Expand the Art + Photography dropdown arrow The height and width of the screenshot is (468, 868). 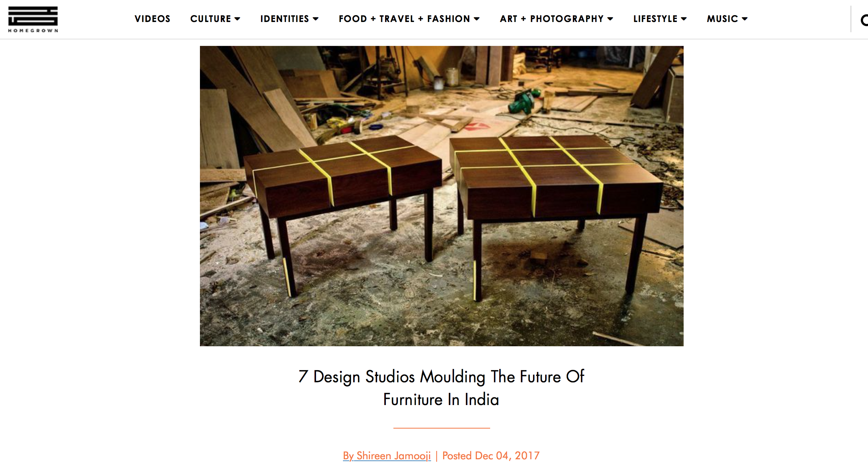pyautogui.click(x=610, y=19)
